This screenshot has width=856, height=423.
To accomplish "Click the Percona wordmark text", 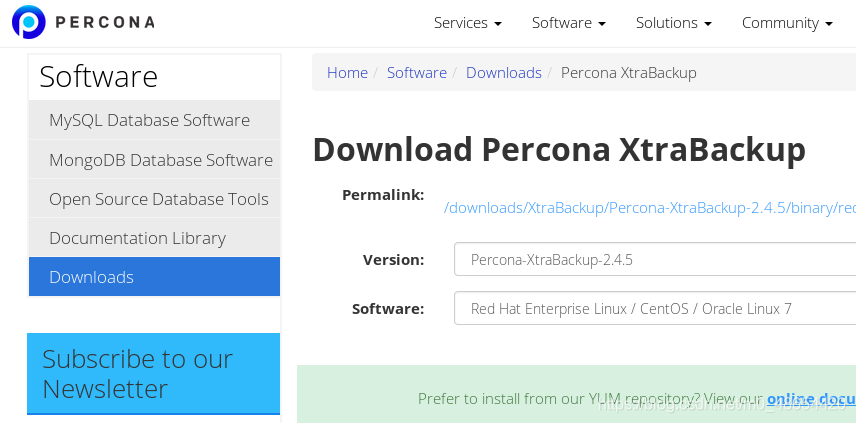I will (105, 22).
